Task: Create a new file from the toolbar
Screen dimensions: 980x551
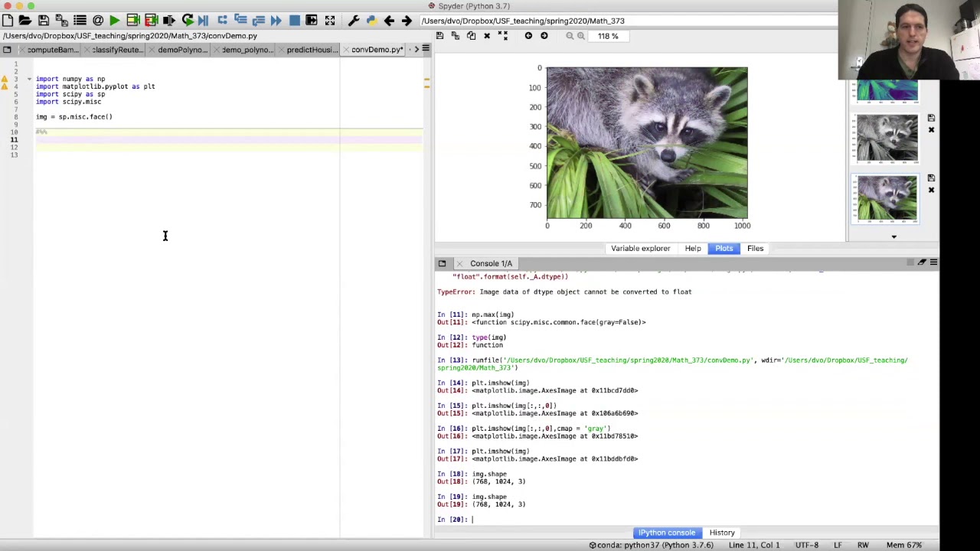Action: pos(8,21)
